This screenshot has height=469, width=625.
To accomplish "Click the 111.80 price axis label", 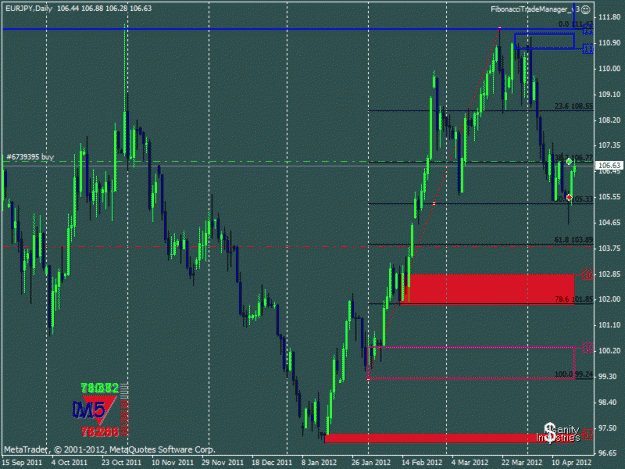I will (609, 17).
